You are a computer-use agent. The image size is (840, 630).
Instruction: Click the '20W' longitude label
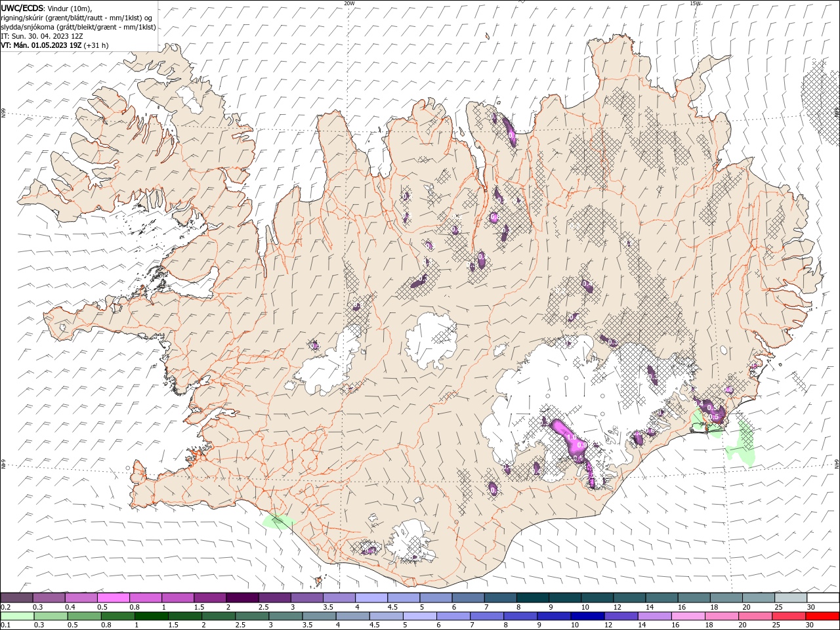point(349,3)
